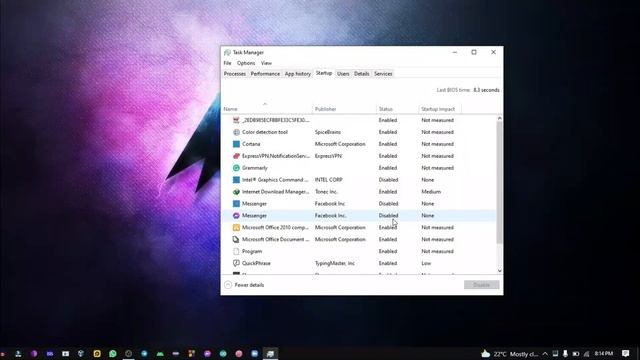This screenshot has width=640, height=360.
Task: Click the QuickPhrase icon
Action: (236, 263)
